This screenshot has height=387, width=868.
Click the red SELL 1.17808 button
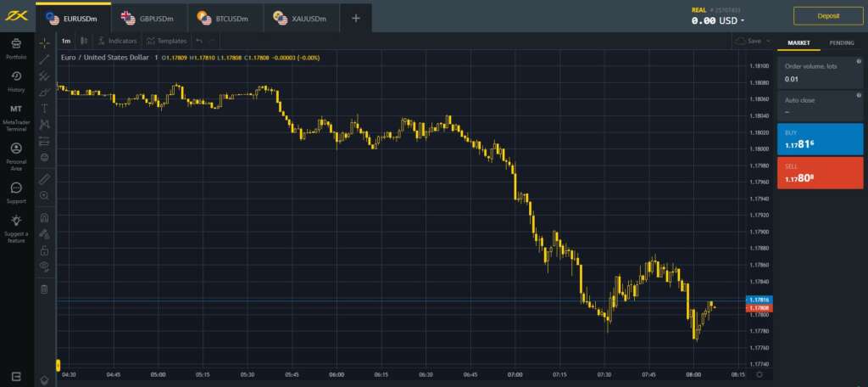point(820,172)
